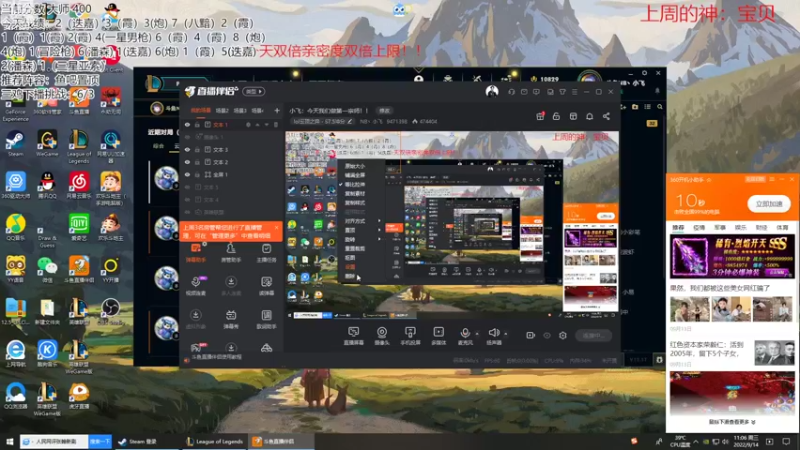Click the pencil edit icon beside room category

pos(350,121)
